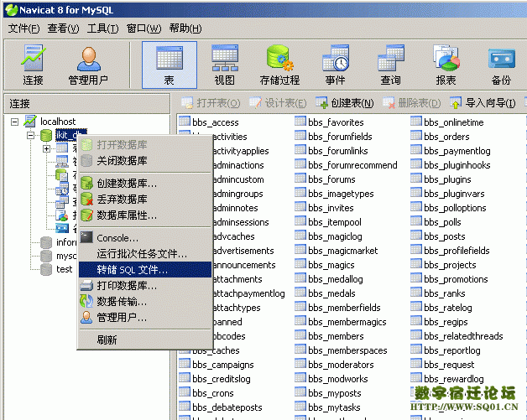The width and height of the screenshot is (527, 420).
Task: Click the drop icon beside 丢弃数据库
Action: 86,199
